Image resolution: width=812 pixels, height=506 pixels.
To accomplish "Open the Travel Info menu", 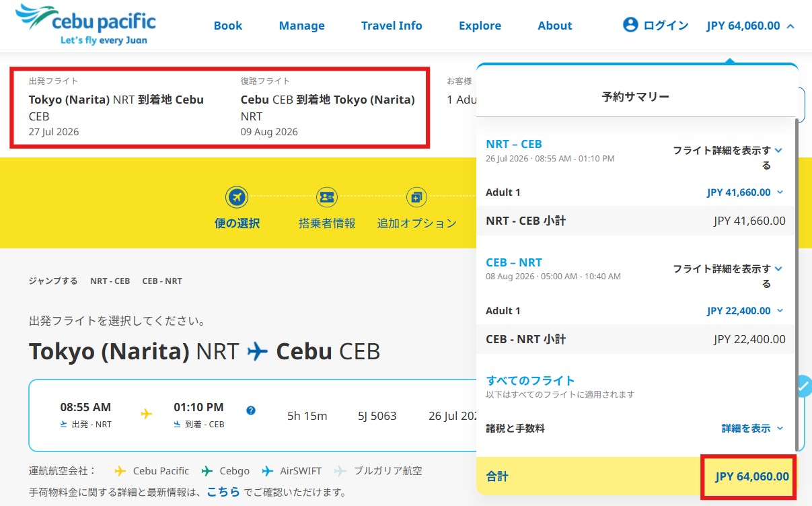I will click(392, 25).
